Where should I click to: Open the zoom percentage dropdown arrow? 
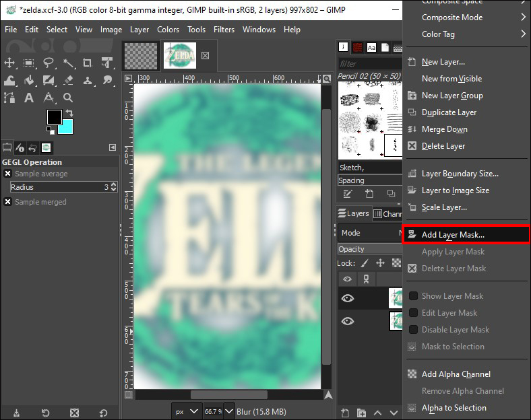click(229, 411)
